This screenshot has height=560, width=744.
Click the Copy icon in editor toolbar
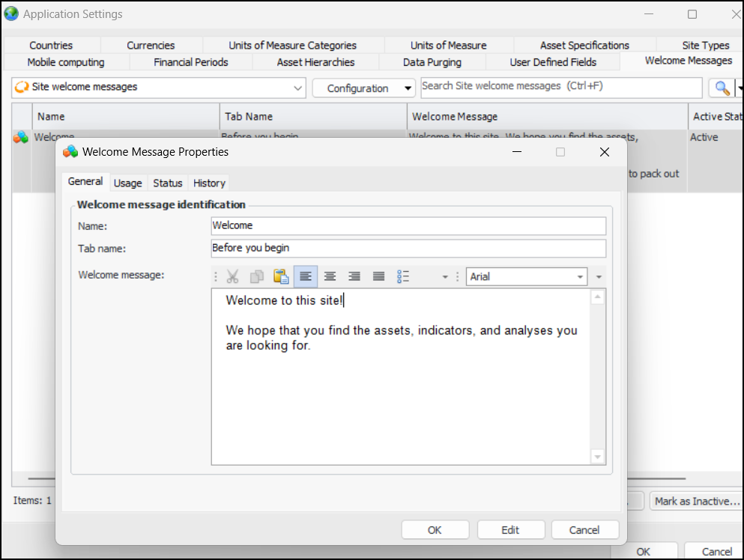pos(257,277)
